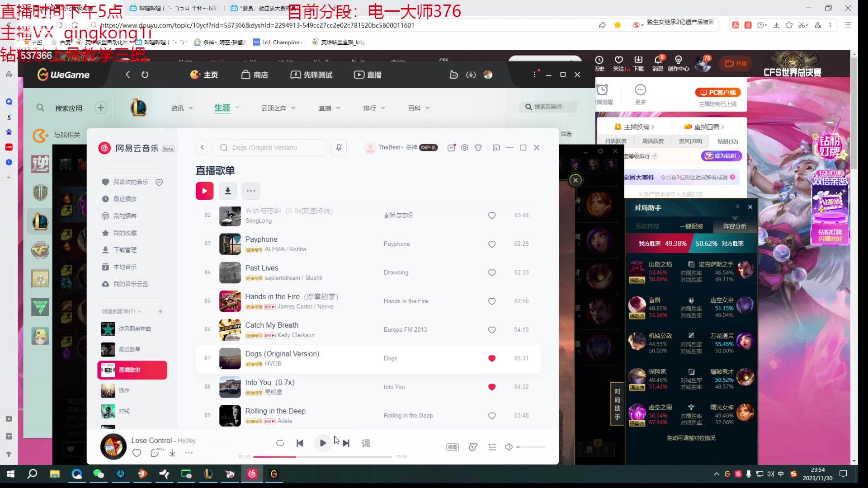
Task: Add app with WeGame plus button
Action: pos(101,108)
